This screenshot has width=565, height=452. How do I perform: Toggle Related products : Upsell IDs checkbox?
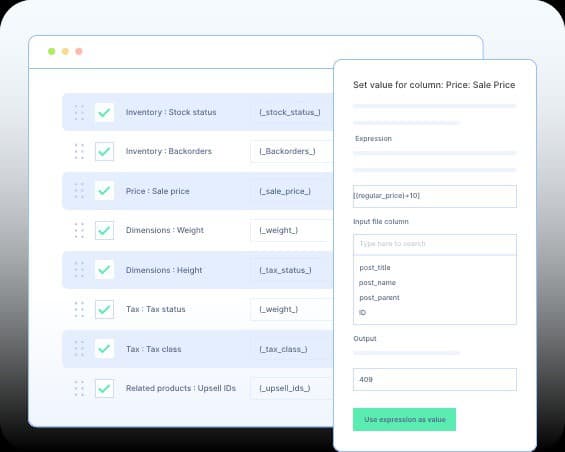coord(104,388)
